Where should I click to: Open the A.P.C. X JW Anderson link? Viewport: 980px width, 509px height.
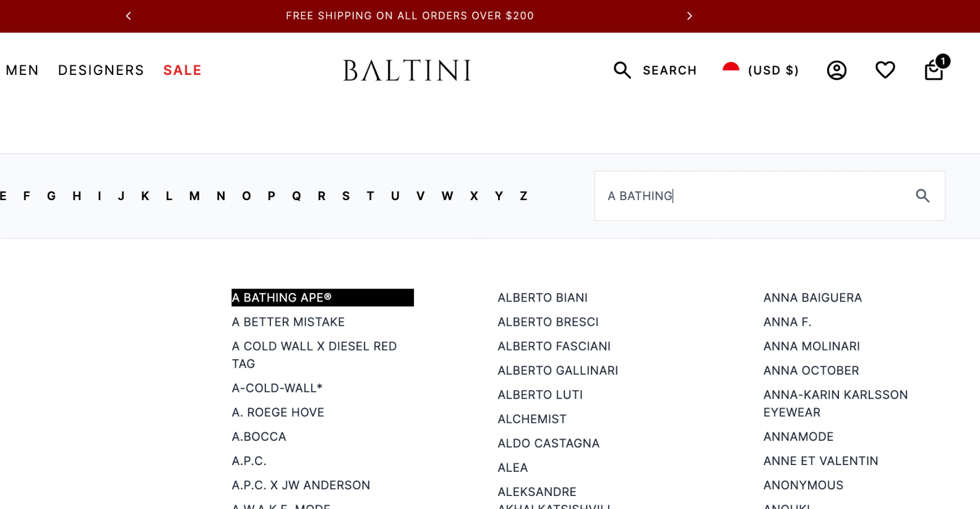click(x=301, y=485)
